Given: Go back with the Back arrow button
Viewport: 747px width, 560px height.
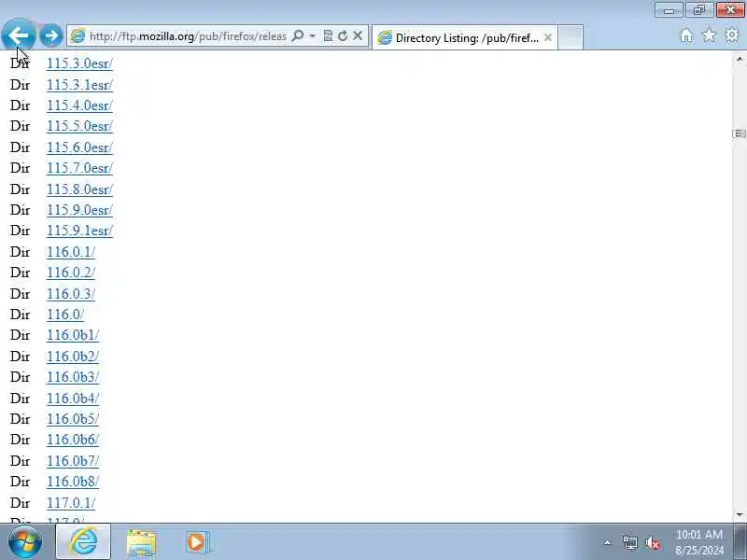Looking at the screenshot, I should pos(18,35).
